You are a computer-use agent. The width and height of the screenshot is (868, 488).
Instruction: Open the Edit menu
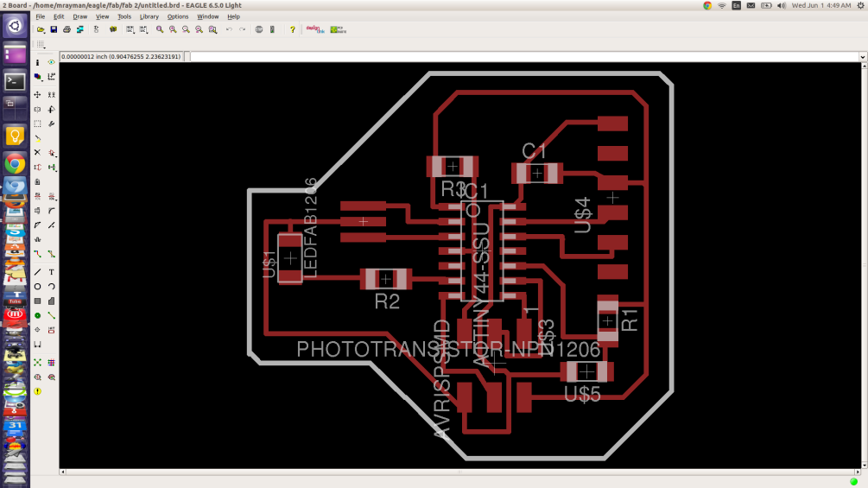[59, 16]
